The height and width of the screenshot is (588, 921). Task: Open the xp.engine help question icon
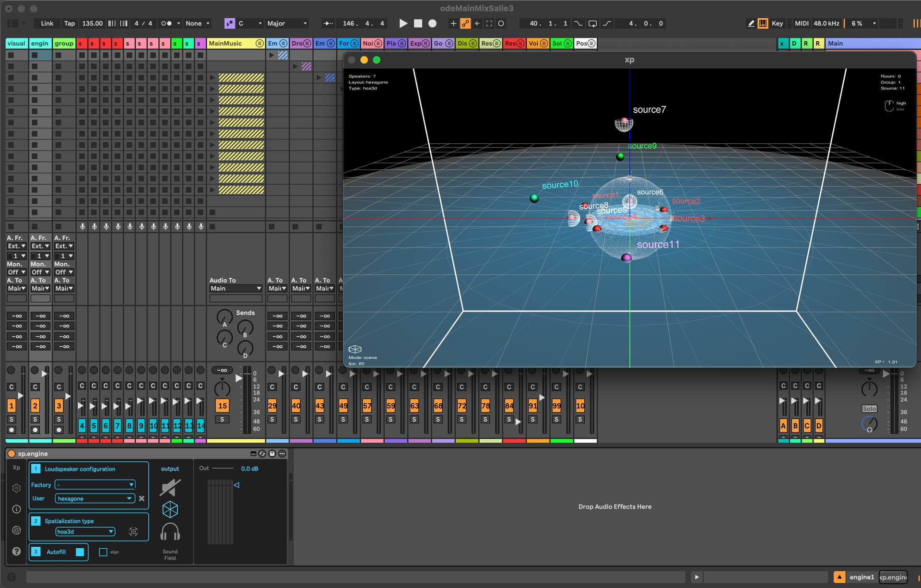pos(16,551)
